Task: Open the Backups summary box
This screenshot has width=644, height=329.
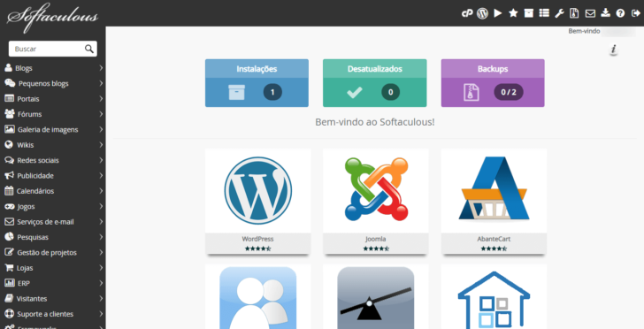Action: coord(493,83)
